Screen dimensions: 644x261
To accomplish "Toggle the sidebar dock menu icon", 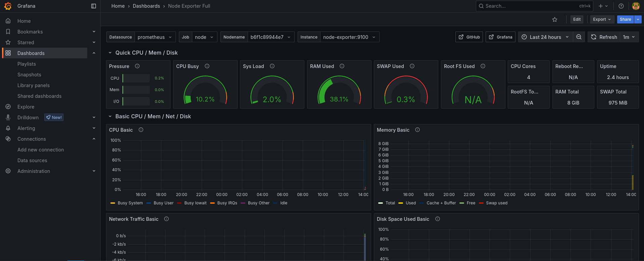I will click(94, 6).
